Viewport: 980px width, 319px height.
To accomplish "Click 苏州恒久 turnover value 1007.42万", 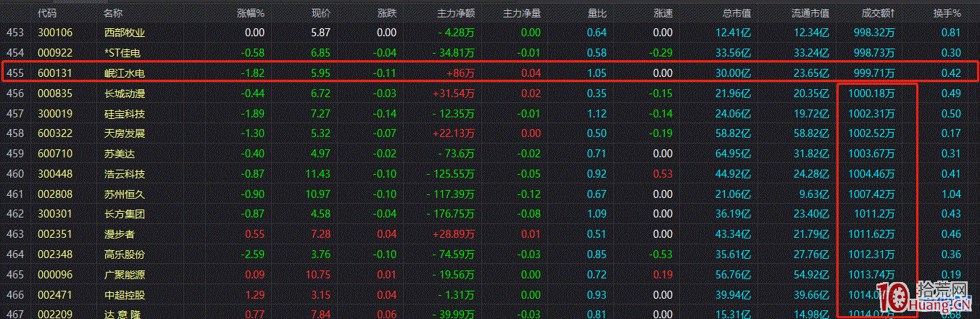I will point(871,194).
